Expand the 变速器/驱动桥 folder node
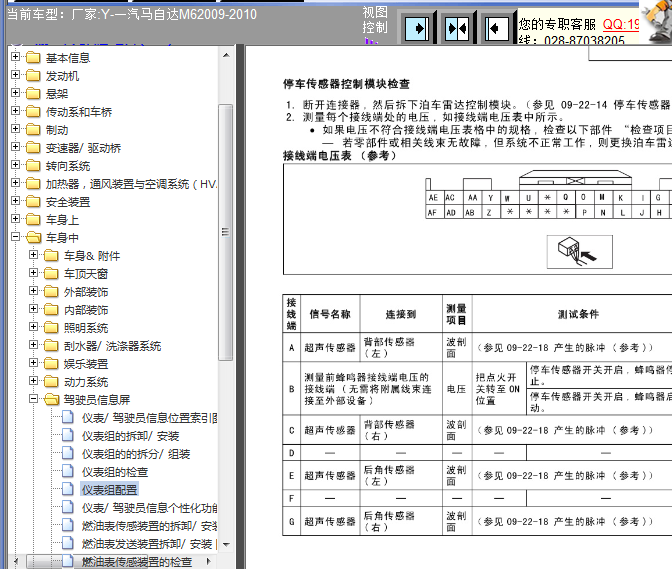This screenshot has height=569, width=672. (15, 147)
